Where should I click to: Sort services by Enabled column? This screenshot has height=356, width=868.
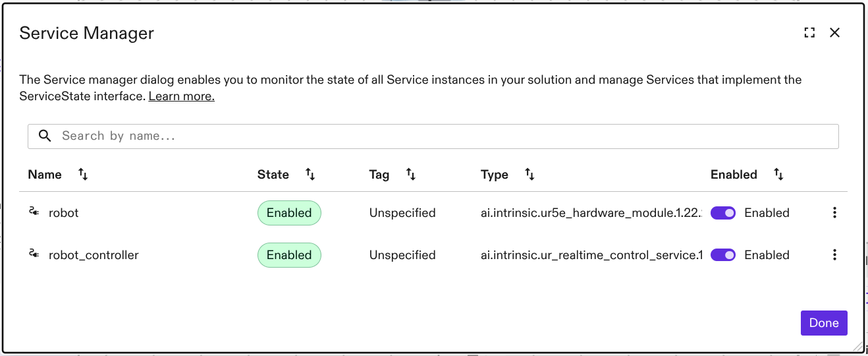(778, 174)
